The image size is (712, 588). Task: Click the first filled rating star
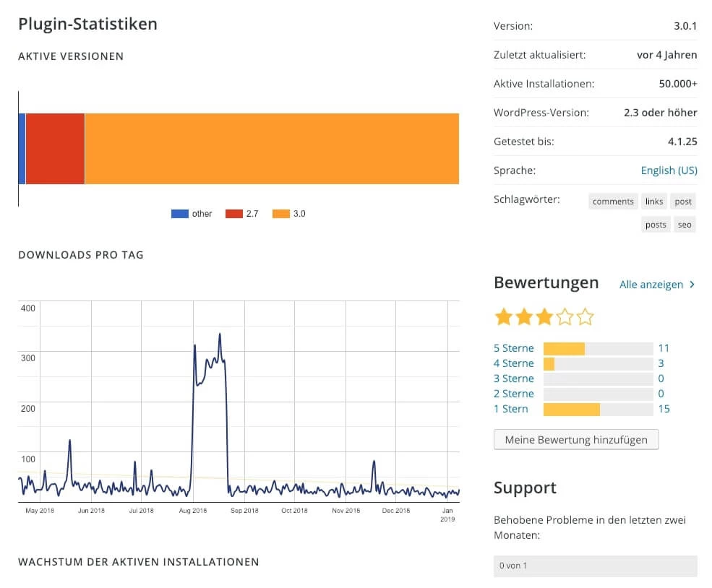point(503,317)
